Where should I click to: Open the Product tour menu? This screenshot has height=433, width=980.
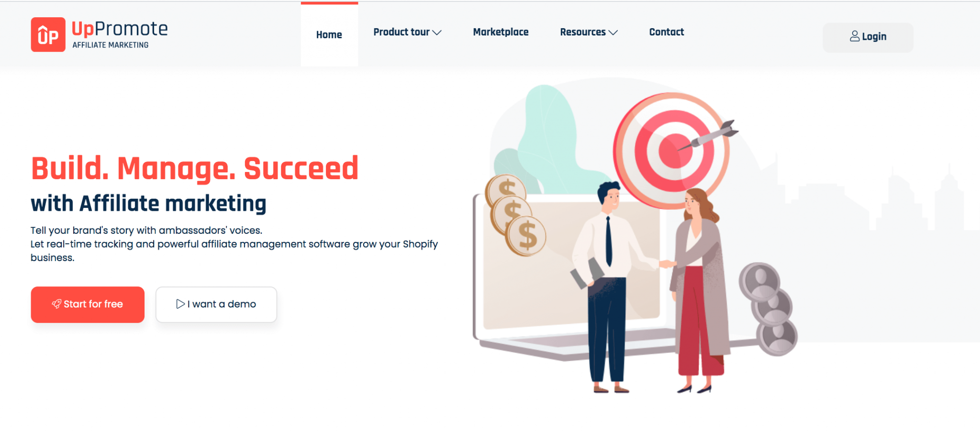[x=407, y=32]
